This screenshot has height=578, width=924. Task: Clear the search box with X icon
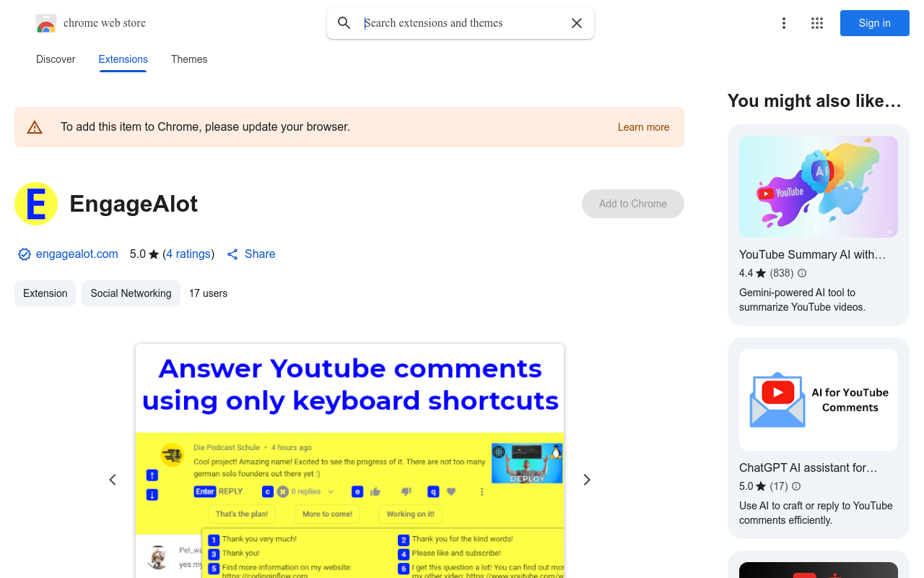coord(577,23)
